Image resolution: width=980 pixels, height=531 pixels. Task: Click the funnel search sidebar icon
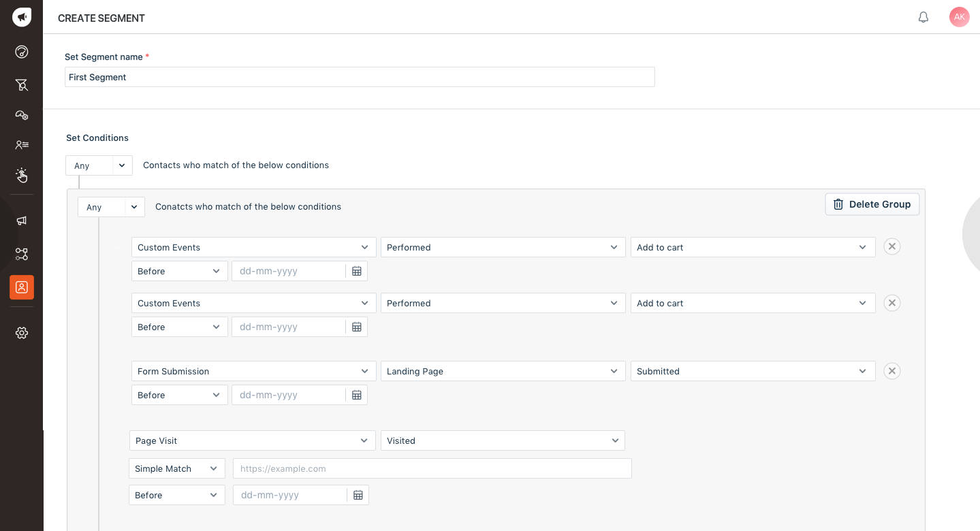[x=22, y=84]
